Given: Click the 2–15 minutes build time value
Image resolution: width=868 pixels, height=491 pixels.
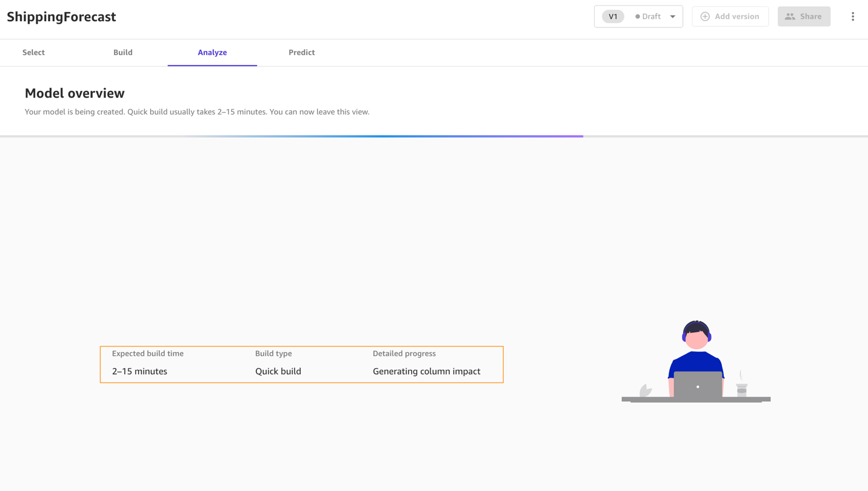Looking at the screenshot, I should click(x=139, y=372).
